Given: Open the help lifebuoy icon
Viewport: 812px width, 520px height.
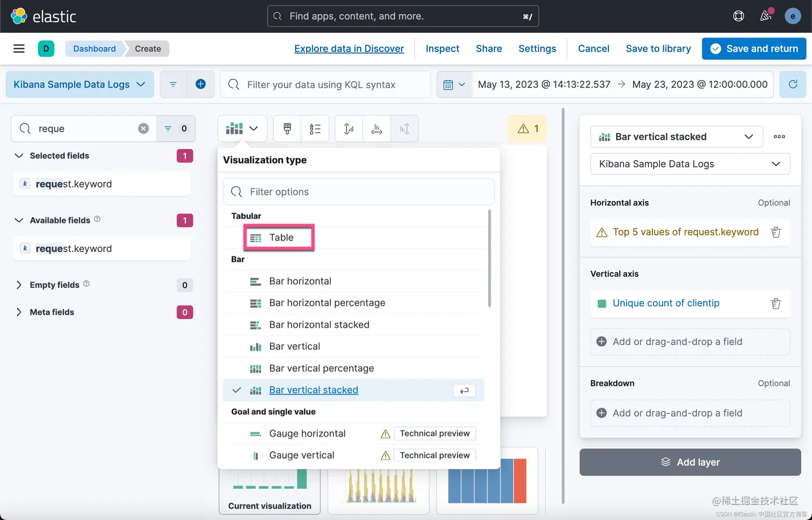Looking at the screenshot, I should [x=738, y=16].
